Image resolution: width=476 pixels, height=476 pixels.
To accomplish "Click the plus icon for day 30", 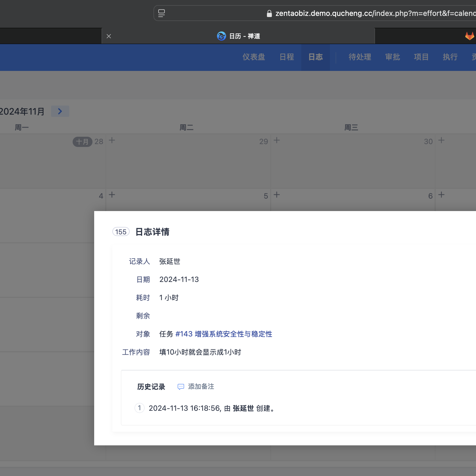I will point(441,140).
